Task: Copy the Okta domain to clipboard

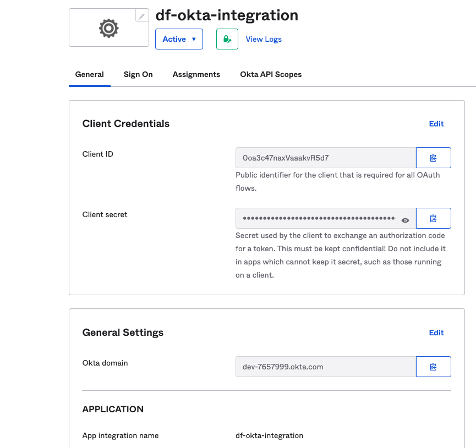Action: [433, 367]
